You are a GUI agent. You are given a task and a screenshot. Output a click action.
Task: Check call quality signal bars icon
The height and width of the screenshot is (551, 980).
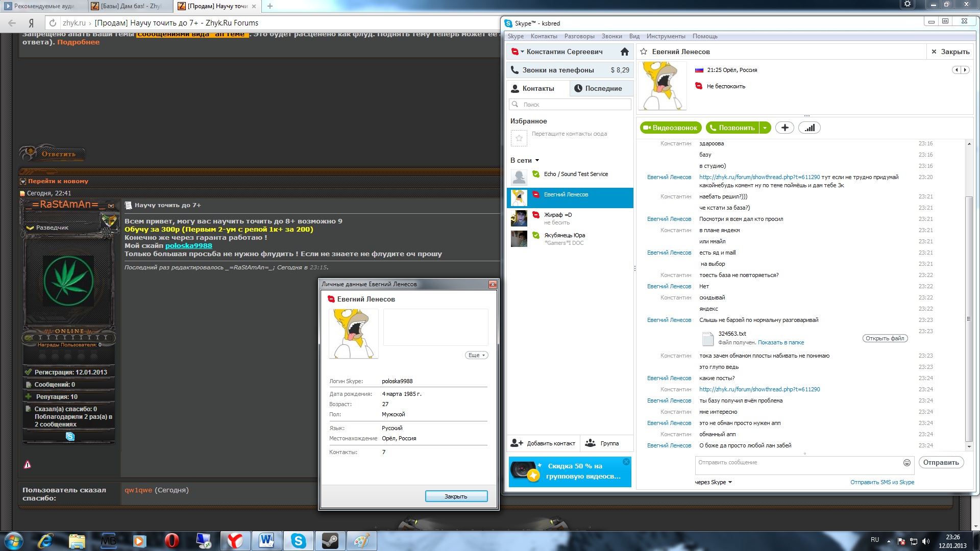810,128
